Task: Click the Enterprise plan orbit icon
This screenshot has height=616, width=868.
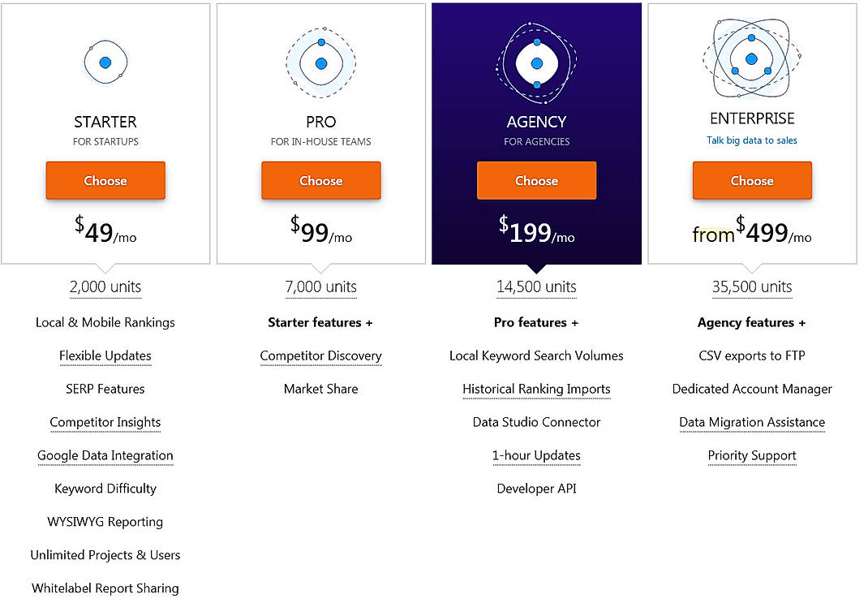Action: click(751, 58)
